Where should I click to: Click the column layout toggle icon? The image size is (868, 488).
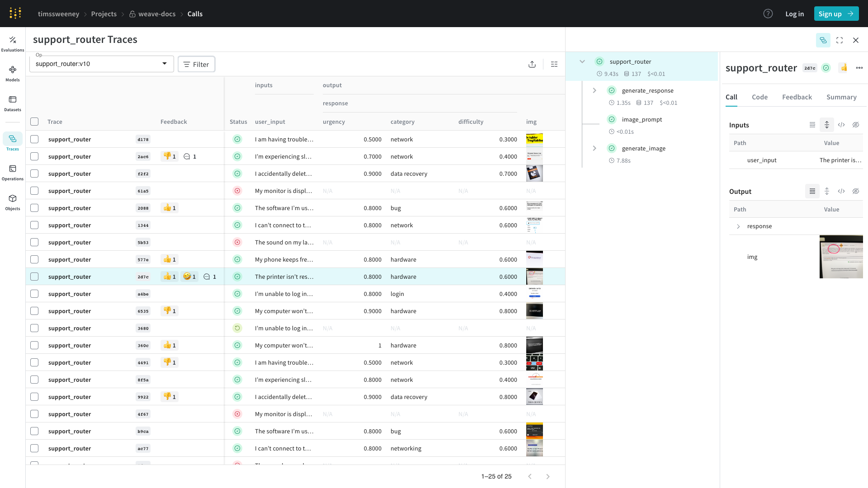tap(554, 64)
